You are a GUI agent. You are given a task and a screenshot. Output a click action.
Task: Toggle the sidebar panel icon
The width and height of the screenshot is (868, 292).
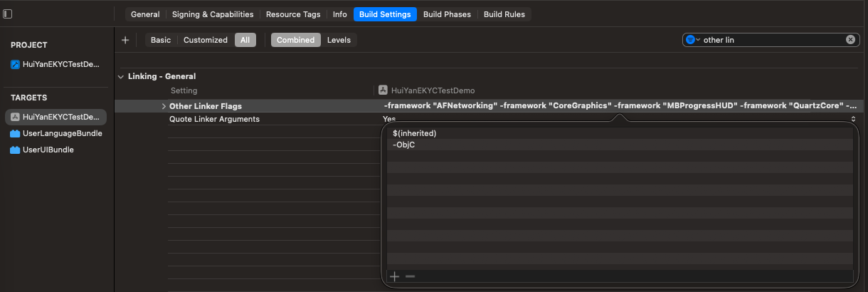tap(8, 14)
